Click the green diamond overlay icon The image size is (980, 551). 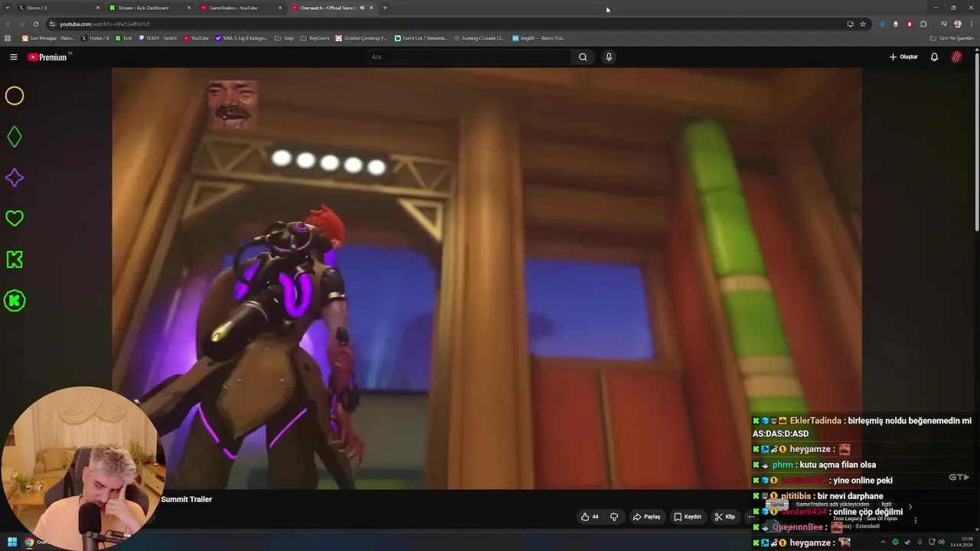(15, 137)
